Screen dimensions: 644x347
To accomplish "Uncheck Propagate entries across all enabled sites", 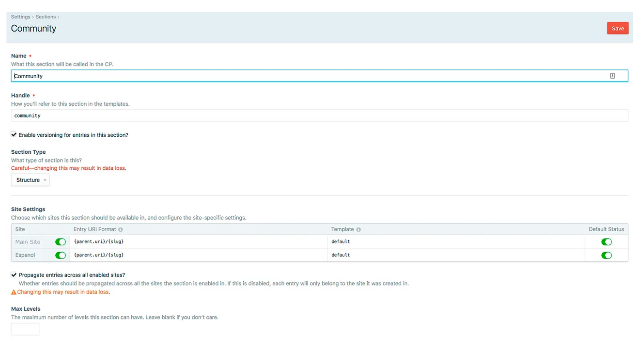I will pos(14,275).
